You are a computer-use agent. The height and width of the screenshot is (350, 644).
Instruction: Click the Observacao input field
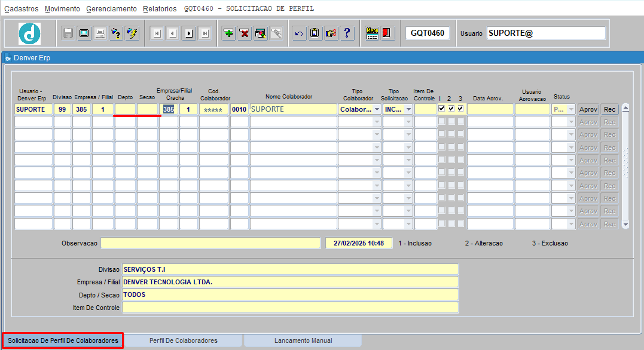(x=210, y=243)
